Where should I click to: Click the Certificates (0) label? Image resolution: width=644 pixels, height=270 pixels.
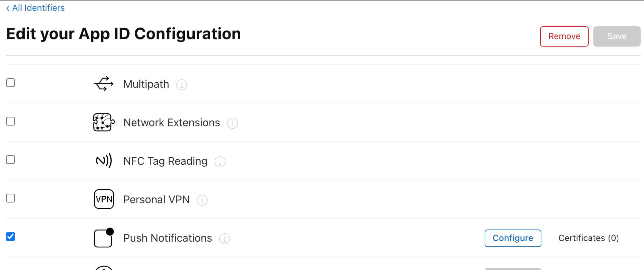[588, 238]
